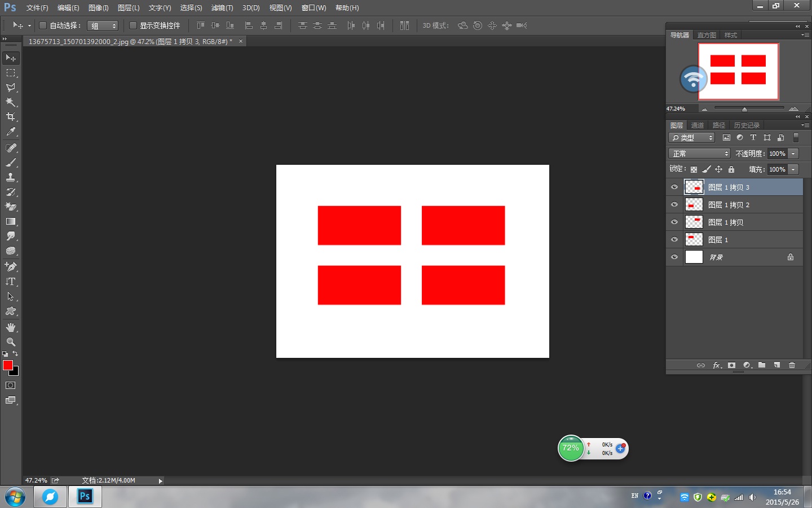This screenshot has height=508, width=812.
Task: Select the Eyedropper tool
Action: pyautogui.click(x=11, y=132)
